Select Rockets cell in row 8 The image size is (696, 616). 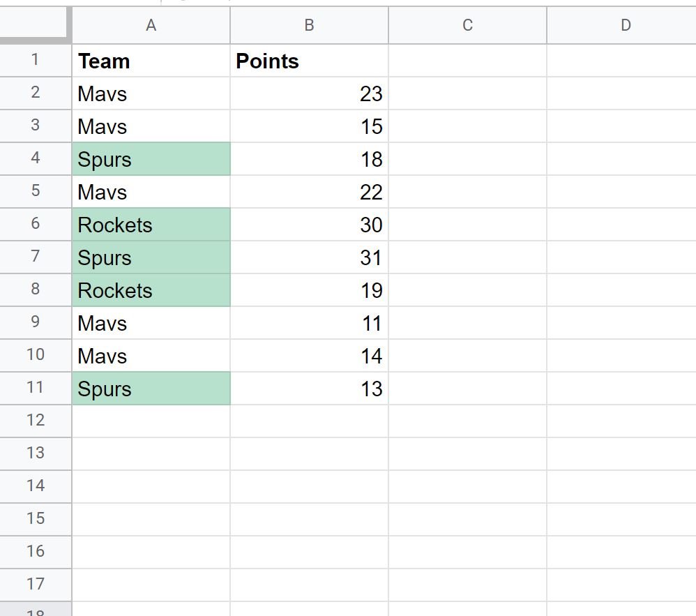pos(151,290)
